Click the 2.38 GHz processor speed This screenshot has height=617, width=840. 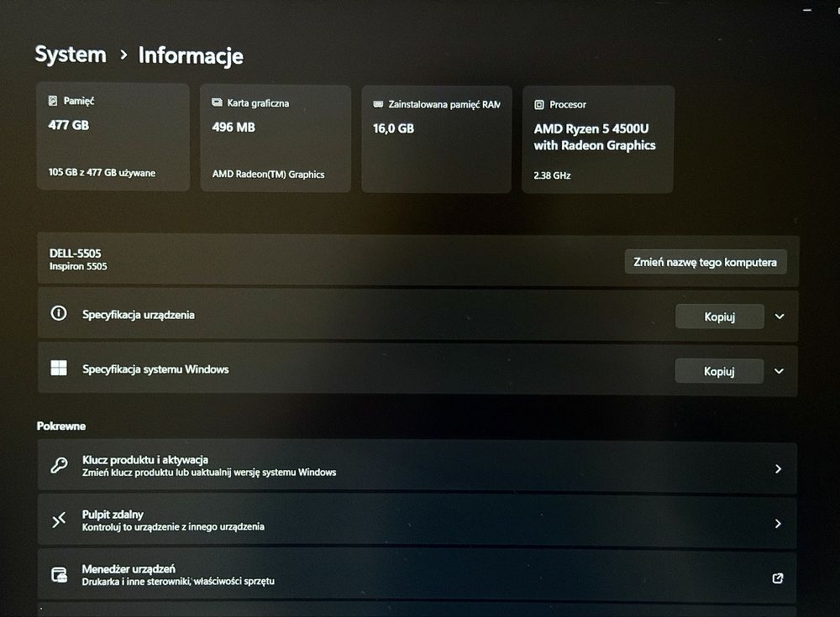552,175
